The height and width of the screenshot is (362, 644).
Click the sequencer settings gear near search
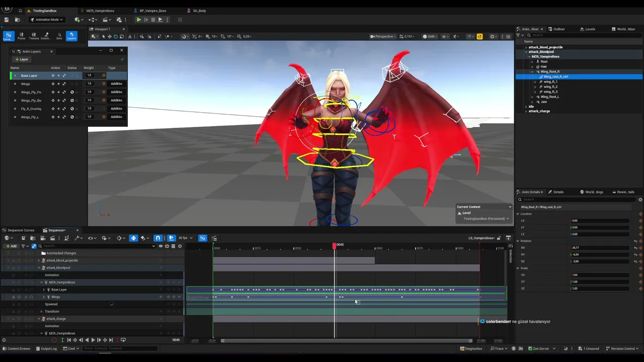(x=180, y=246)
